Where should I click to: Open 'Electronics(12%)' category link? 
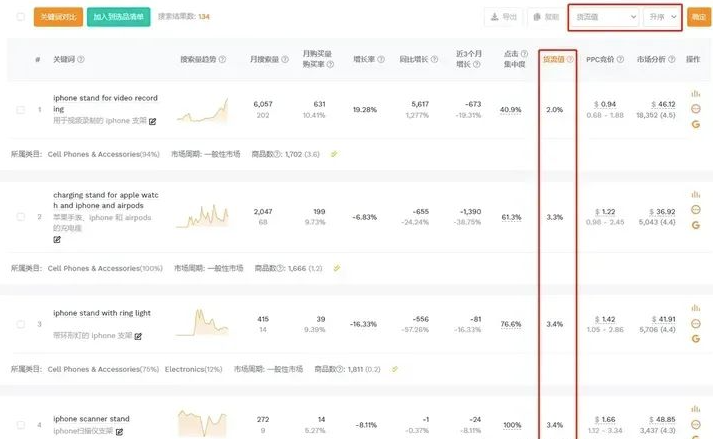(194, 369)
